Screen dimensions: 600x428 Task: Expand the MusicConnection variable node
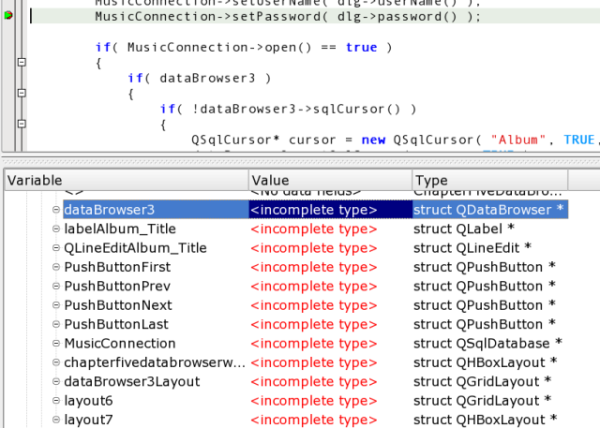pyautogui.click(x=56, y=343)
